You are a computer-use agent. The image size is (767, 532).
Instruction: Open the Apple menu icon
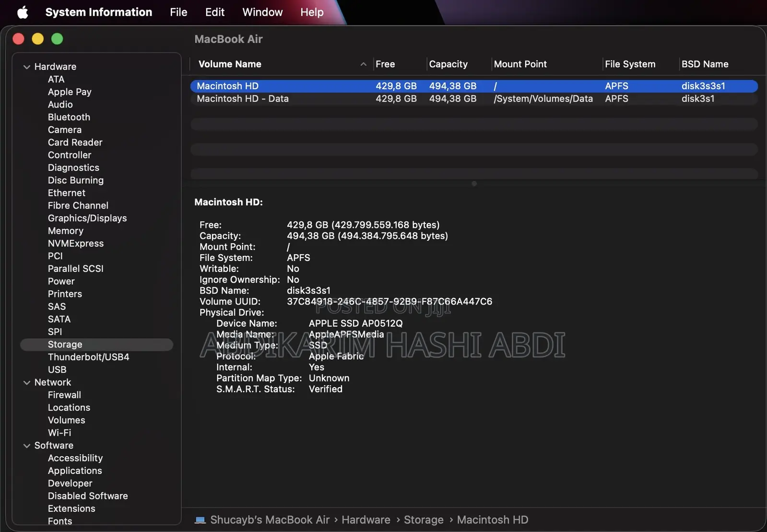coord(23,12)
